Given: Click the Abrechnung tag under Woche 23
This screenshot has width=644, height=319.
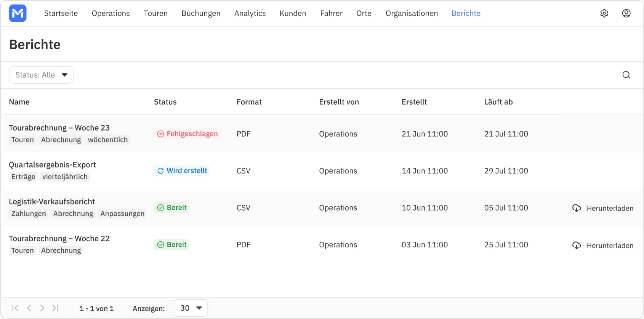Looking at the screenshot, I should coord(61,140).
